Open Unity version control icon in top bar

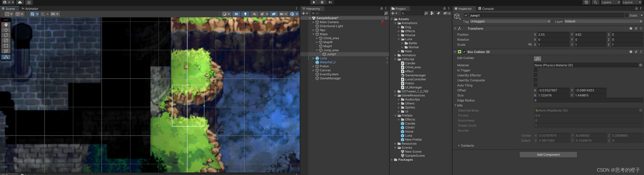(29, 2)
